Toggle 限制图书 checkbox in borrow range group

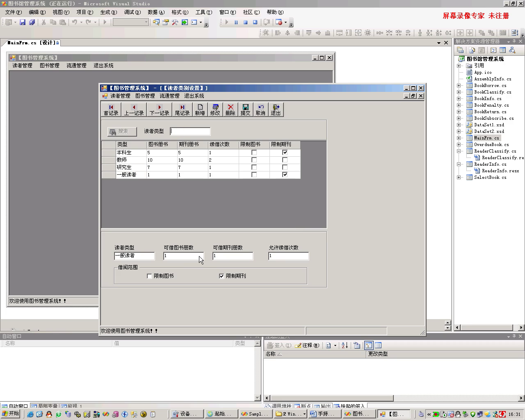(149, 276)
